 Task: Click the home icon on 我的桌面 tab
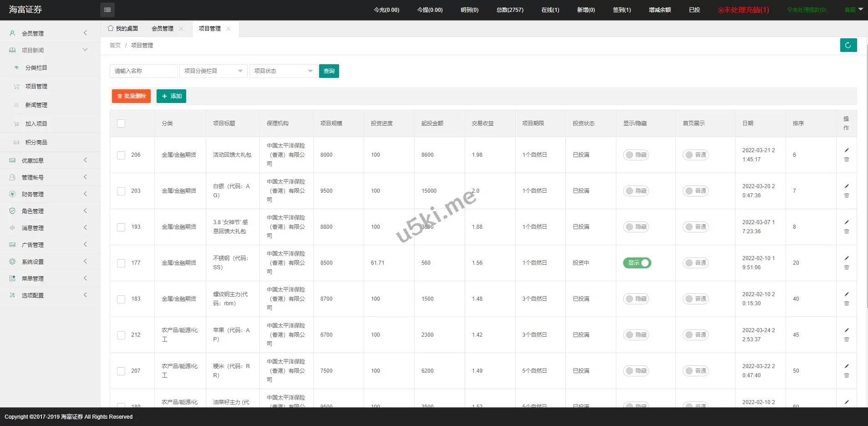111,28
